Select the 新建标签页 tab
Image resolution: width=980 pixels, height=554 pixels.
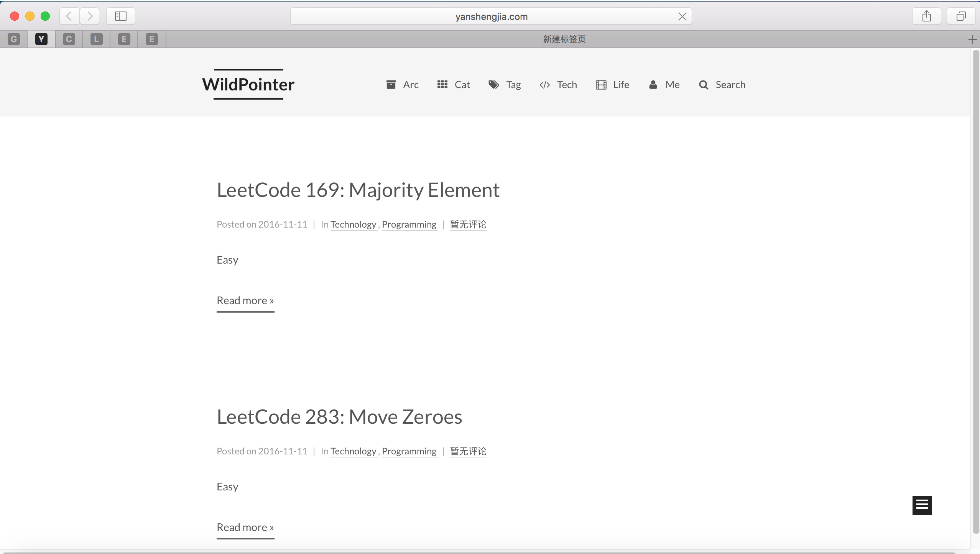[x=564, y=39]
